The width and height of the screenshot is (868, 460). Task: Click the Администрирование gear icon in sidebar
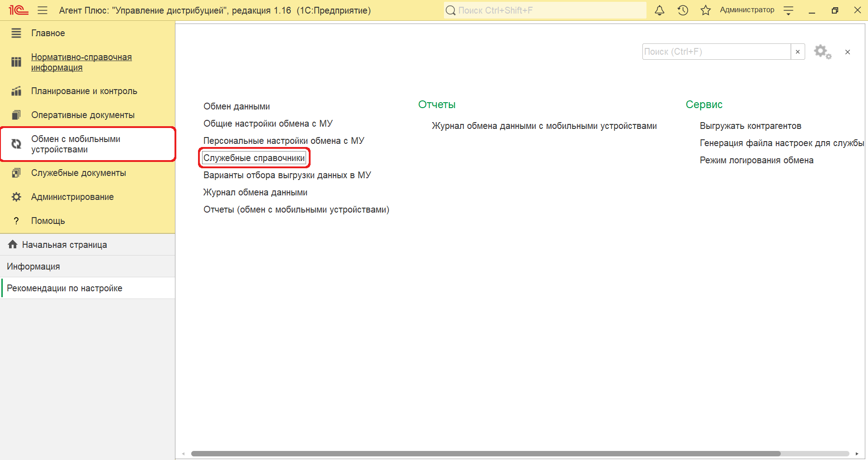(x=16, y=197)
